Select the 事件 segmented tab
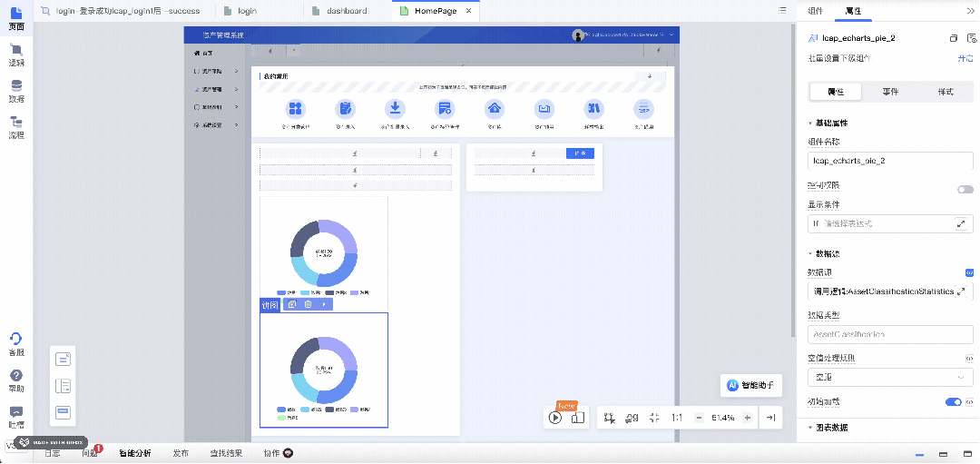The height and width of the screenshot is (464, 980). (891, 92)
